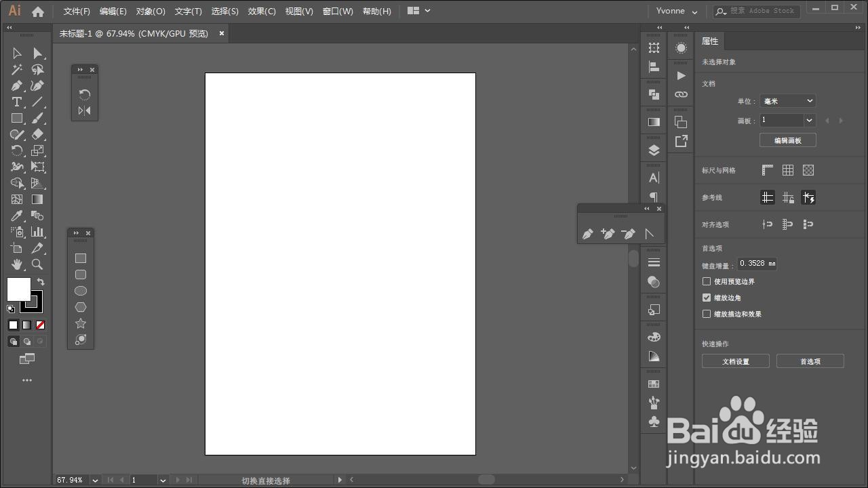
Task: Open the Layers panel from the right strip
Action: pyautogui.click(x=653, y=150)
